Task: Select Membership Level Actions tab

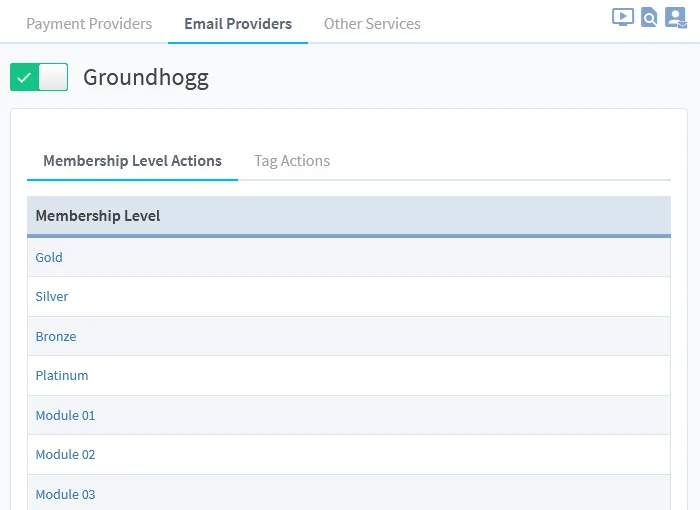Action: (x=132, y=160)
